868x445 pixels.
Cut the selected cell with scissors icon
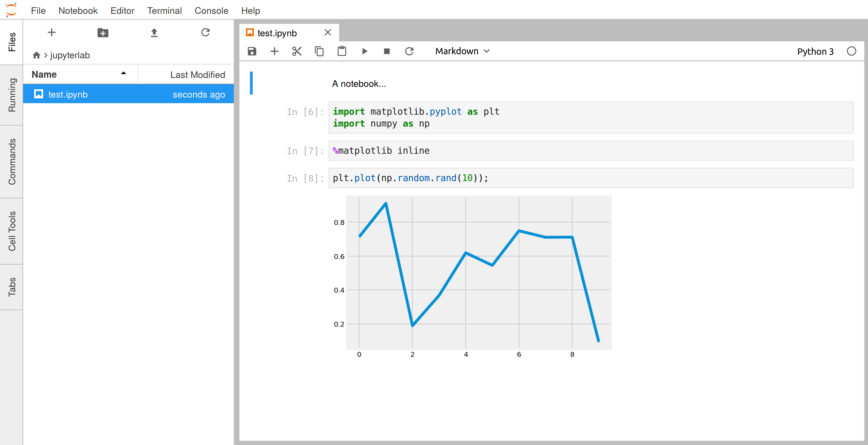(297, 51)
